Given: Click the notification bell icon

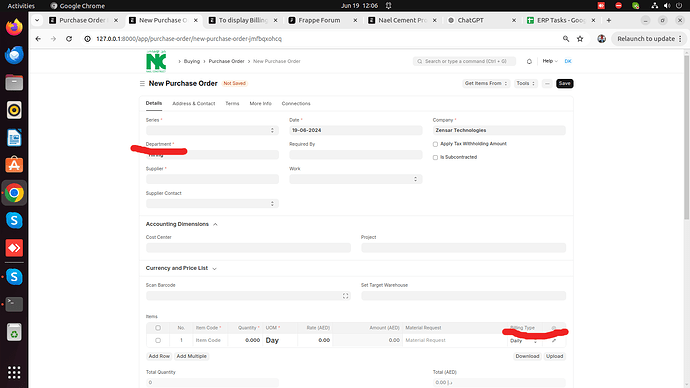Looking at the screenshot, I should click(529, 62).
